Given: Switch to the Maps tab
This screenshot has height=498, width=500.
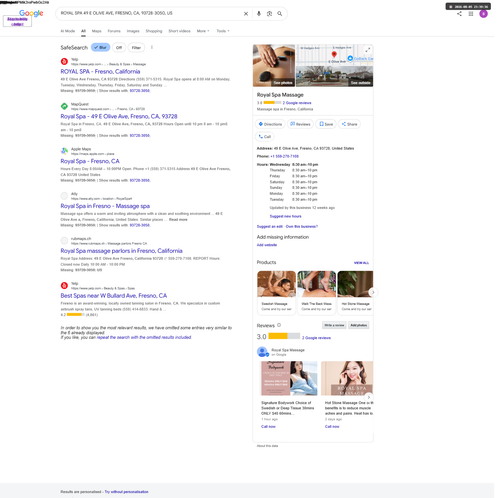Looking at the screenshot, I should [96, 31].
